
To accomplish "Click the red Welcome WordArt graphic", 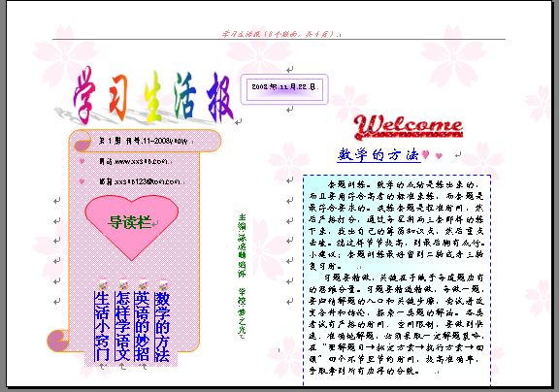I will click(x=408, y=127).
